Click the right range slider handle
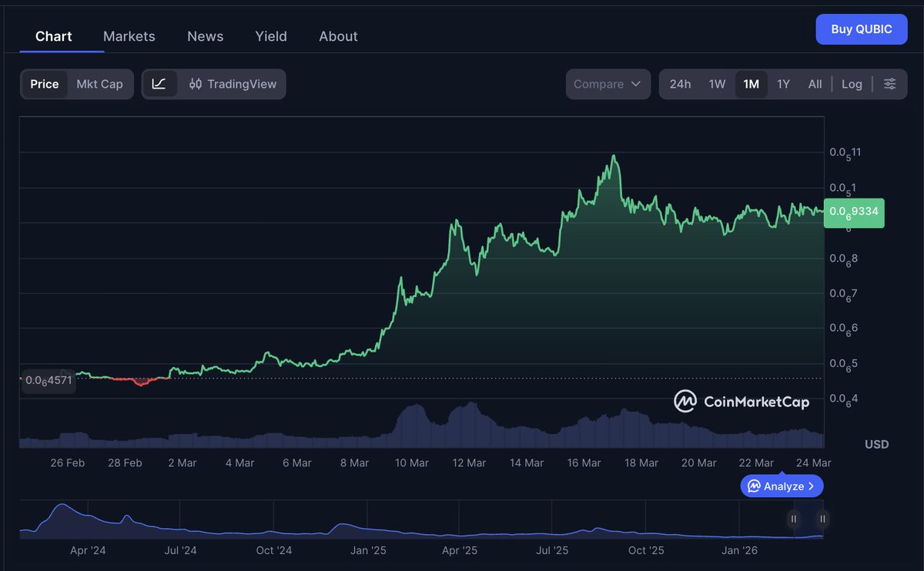The image size is (924, 571). point(822,519)
